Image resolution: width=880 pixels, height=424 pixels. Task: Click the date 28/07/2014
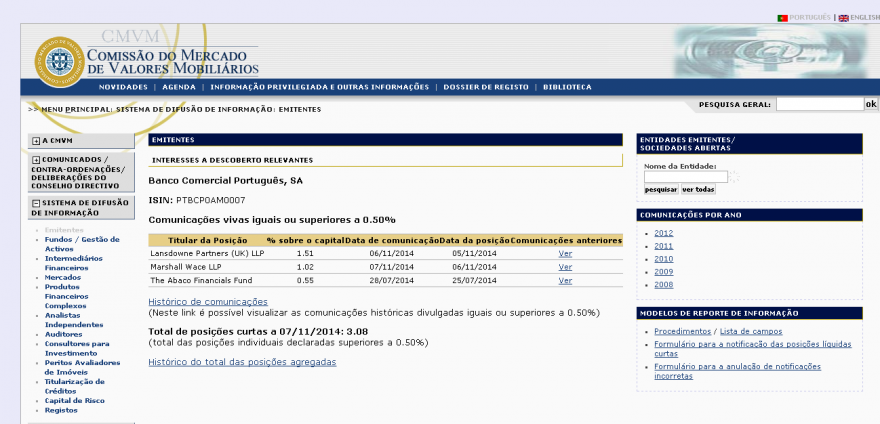(391, 280)
